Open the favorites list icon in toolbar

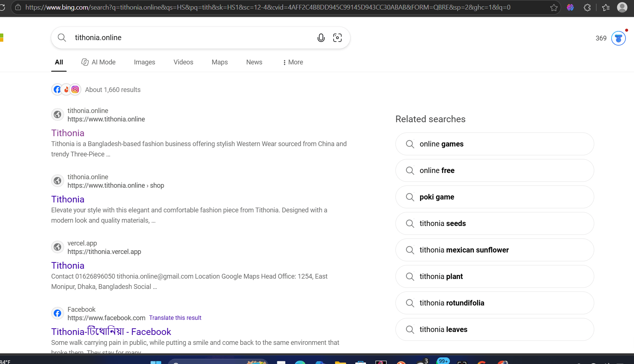606,7
